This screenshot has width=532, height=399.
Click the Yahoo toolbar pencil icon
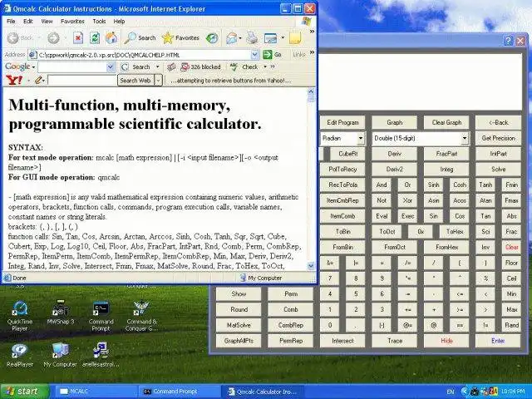(x=39, y=81)
